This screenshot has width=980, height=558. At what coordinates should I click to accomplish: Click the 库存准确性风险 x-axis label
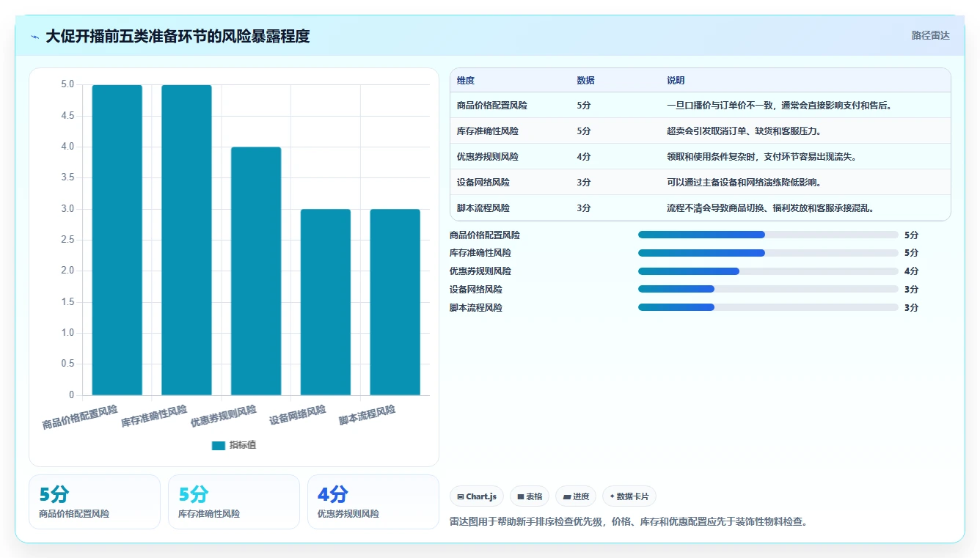[x=154, y=416]
